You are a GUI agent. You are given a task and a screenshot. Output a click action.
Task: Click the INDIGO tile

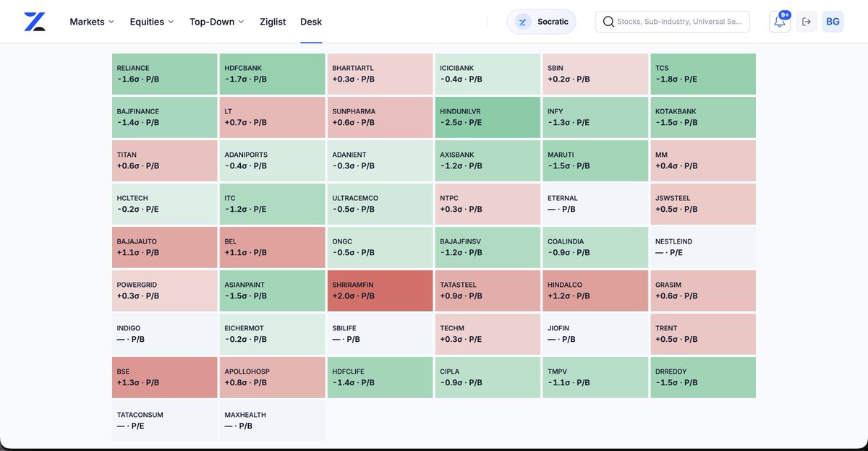pos(164,334)
